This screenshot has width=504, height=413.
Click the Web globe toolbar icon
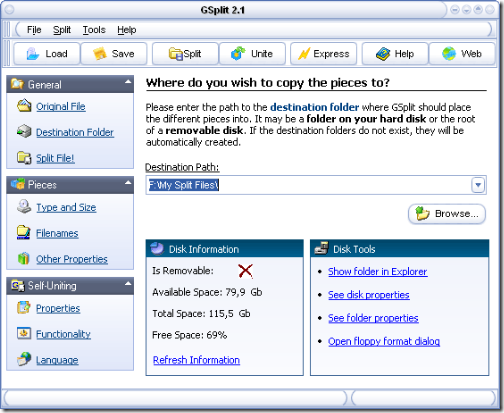[x=449, y=54]
